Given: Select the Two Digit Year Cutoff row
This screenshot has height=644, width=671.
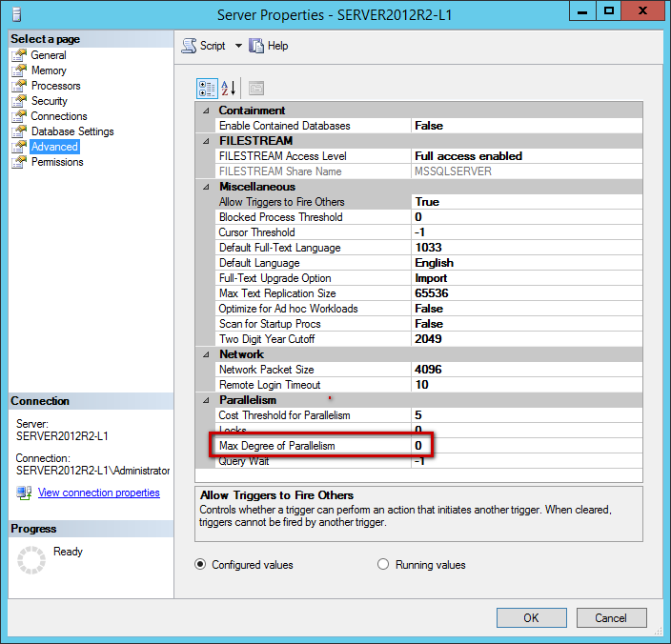Looking at the screenshot, I should (x=428, y=339).
